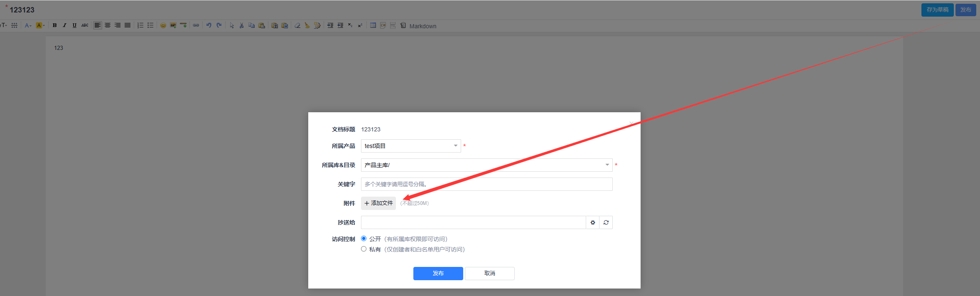Screen dimensions: 980x296
Task: Click the copy icon in toolbar
Action: 252,25
